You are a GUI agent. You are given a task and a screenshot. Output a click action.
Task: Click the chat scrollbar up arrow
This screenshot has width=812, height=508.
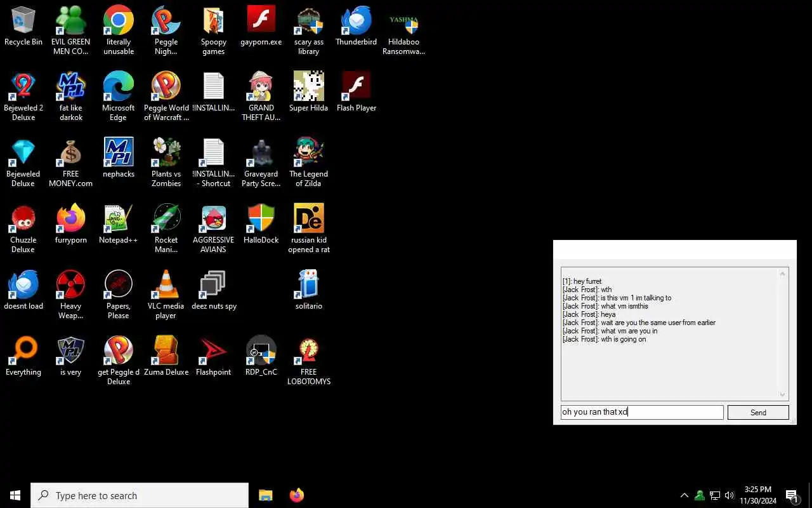click(x=782, y=274)
